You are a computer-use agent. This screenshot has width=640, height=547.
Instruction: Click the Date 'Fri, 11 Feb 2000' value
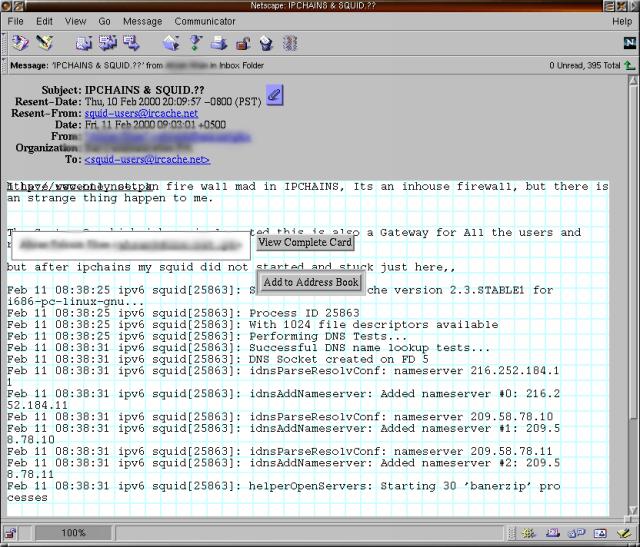tap(155, 125)
